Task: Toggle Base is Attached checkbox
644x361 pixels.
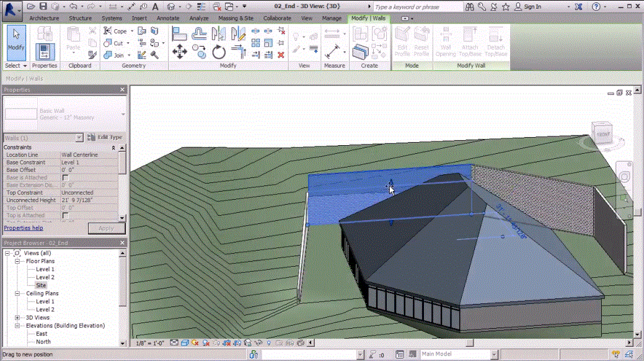Action: click(x=65, y=177)
